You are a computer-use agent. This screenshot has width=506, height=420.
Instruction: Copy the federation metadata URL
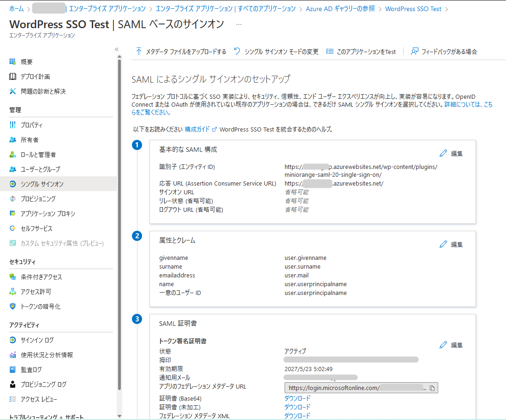coord(432,388)
